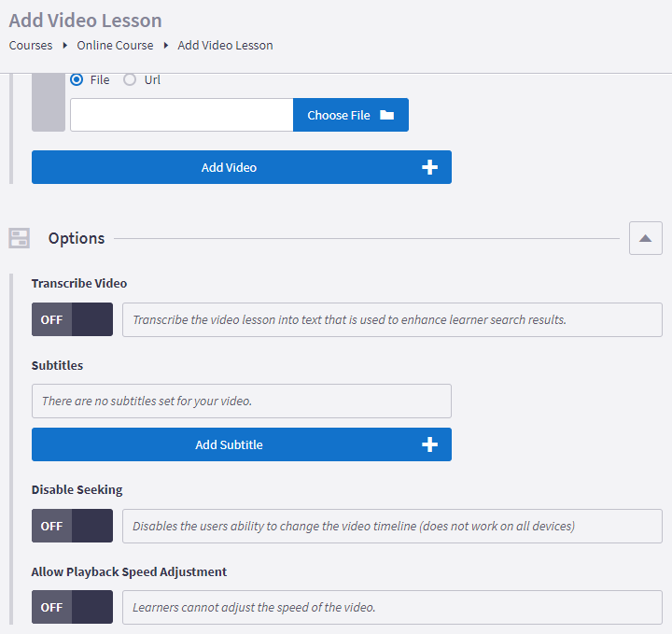The image size is (672, 634).
Task: Click Add Video Lesson breadcrumb item
Action: pyautogui.click(x=225, y=45)
